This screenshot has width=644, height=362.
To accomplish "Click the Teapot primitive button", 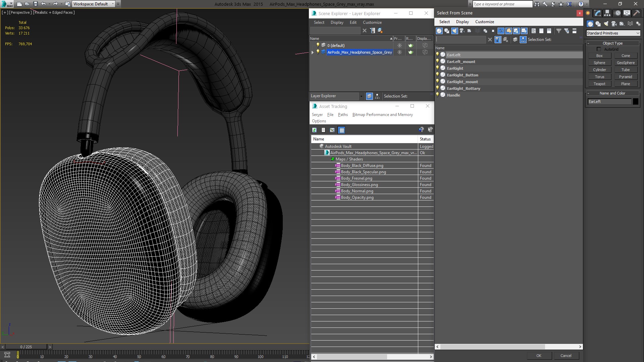I will (599, 84).
